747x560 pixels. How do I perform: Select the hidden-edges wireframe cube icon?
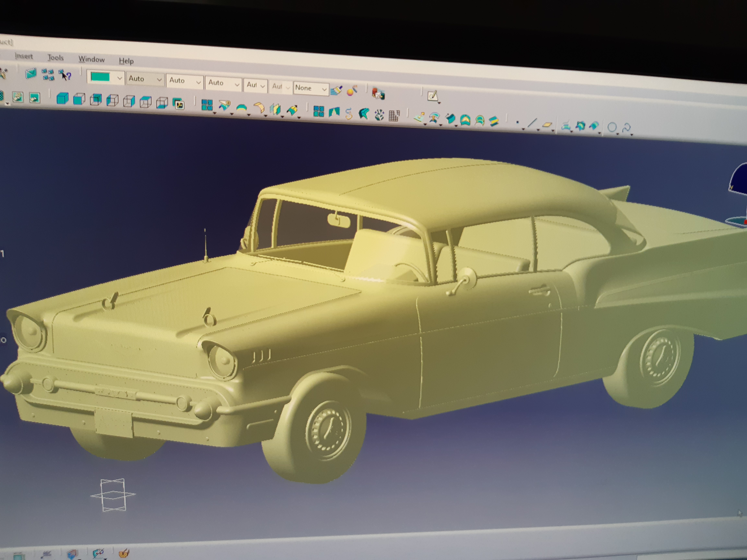[x=113, y=101]
